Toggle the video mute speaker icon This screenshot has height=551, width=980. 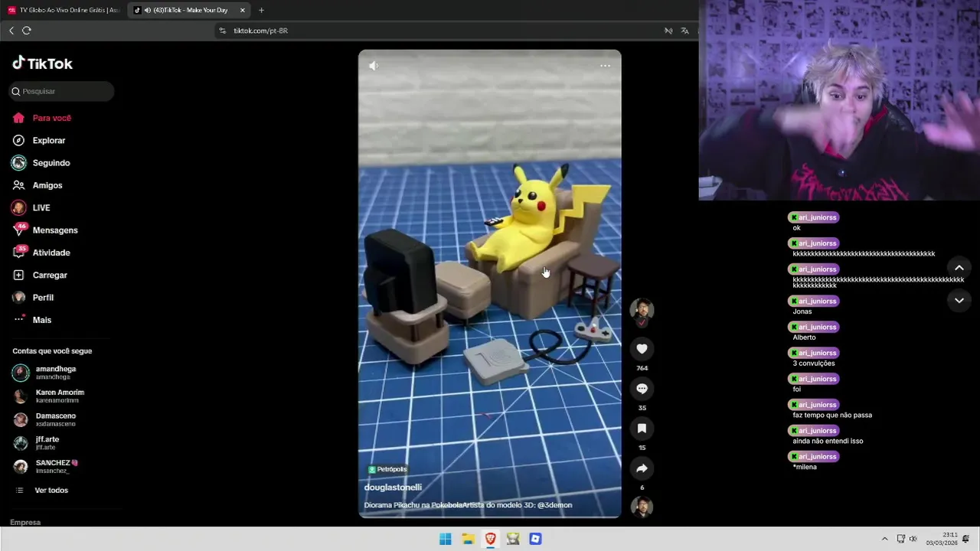point(374,66)
